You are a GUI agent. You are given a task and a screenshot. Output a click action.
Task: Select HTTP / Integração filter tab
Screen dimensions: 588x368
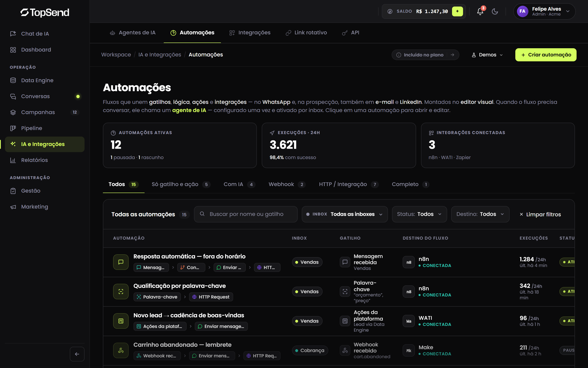point(349,184)
